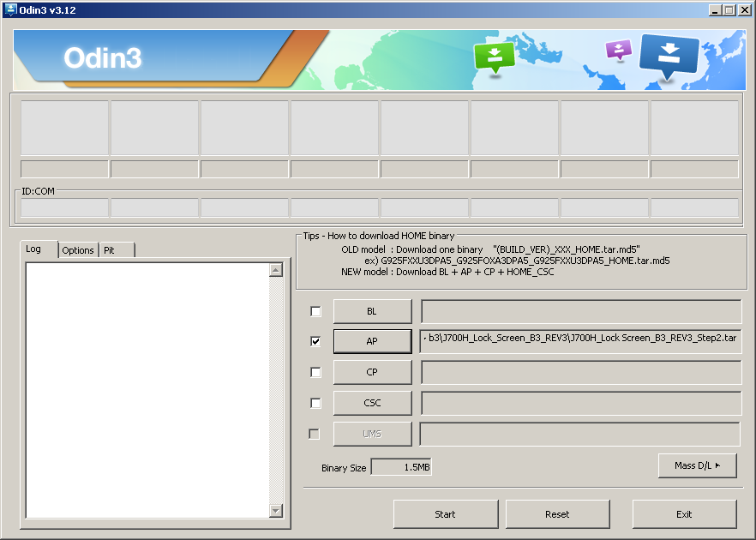This screenshot has width=756, height=540.
Task: Open the Mass D/L submenu button
Action: click(x=697, y=465)
